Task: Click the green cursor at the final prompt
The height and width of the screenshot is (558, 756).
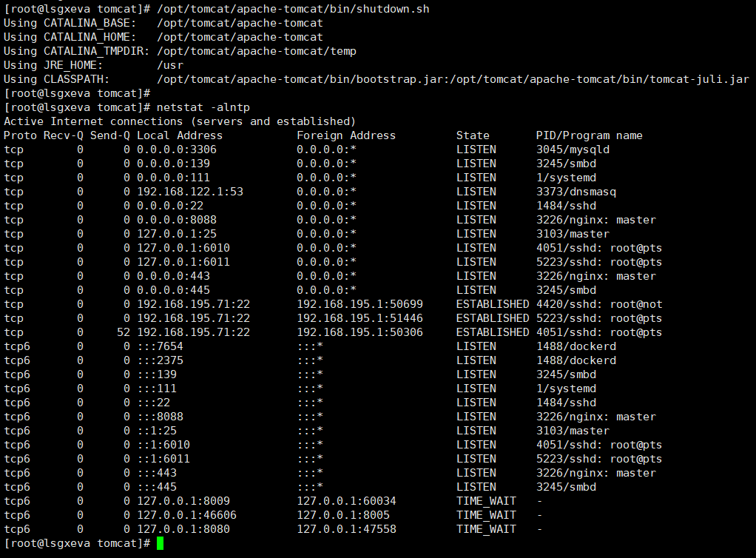Action: click(160, 543)
